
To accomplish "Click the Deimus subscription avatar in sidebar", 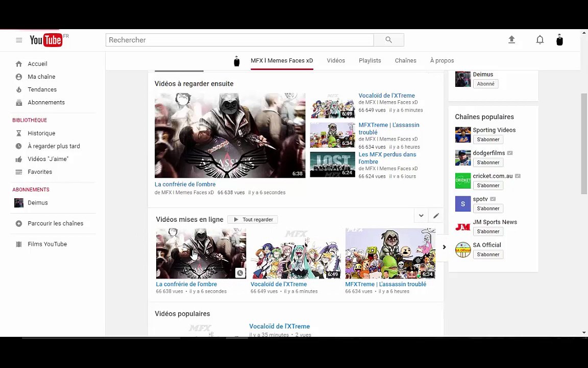I will [x=19, y=203].
